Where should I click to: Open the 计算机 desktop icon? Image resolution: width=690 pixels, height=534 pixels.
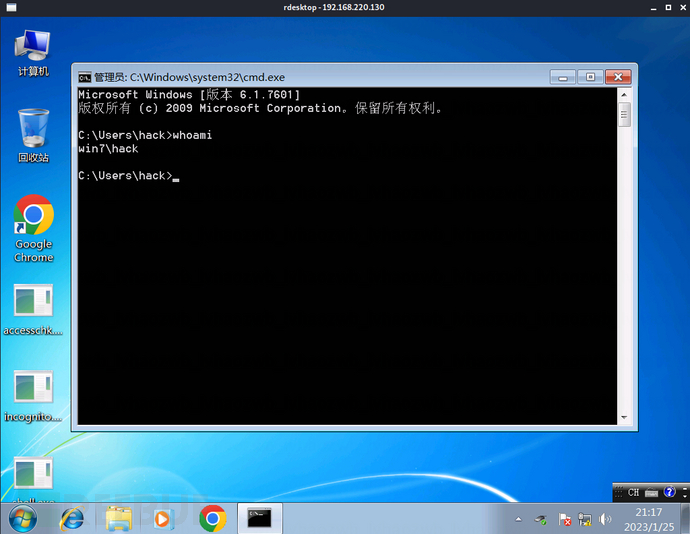coord(33,53)
